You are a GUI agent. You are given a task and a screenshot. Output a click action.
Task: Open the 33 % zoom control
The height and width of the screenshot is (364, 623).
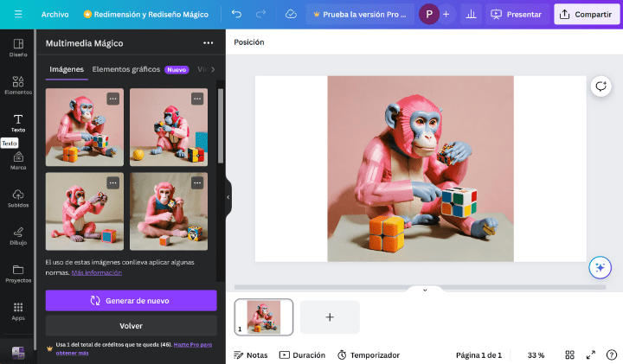[536, 354]
